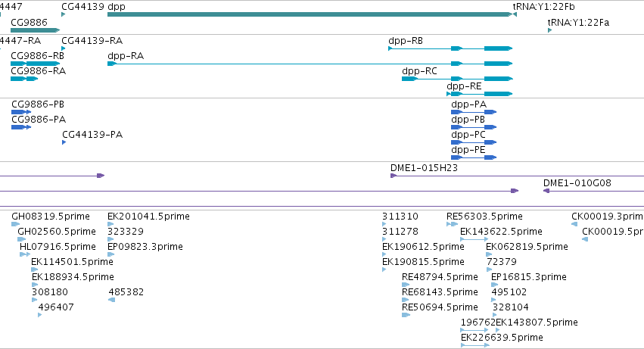Screen dimensions: 644x349
Task: Click the dpp-PE protein label
Action: pos(468,150)
